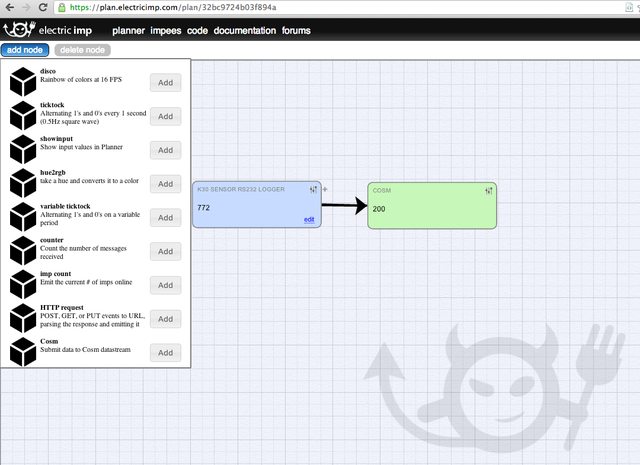Click the 200 value in COSM node
The height and width of the screenshot is (465, 640).
(379, 209)
